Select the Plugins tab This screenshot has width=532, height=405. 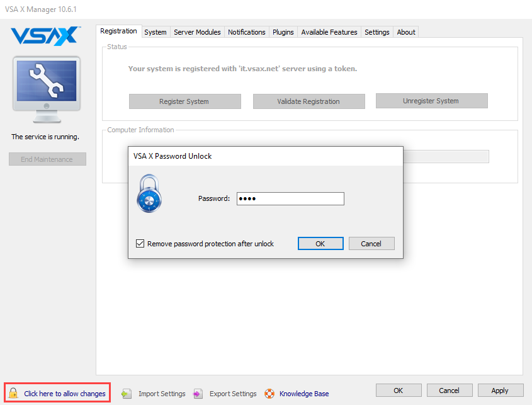click(283, 32)
